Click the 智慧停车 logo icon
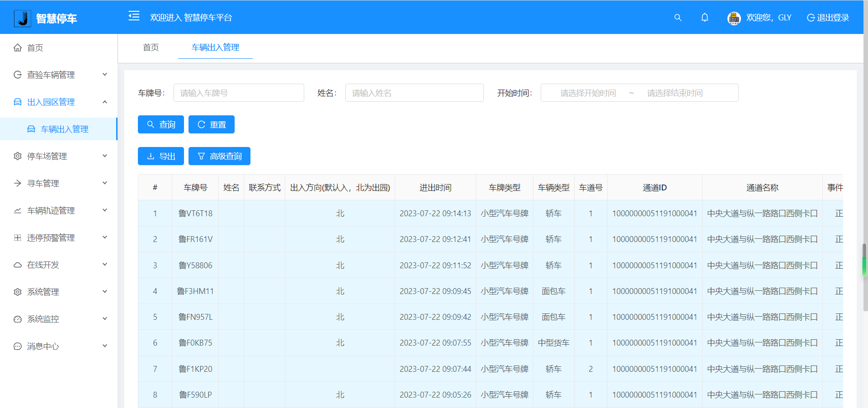 [x=22, y=18]
